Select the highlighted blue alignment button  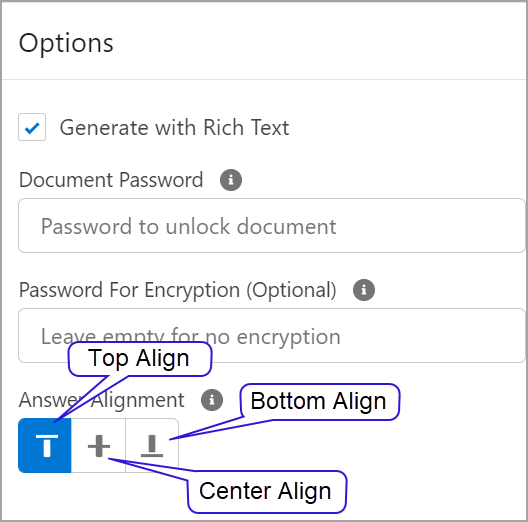pyautogui.click(x=45, y=446)
